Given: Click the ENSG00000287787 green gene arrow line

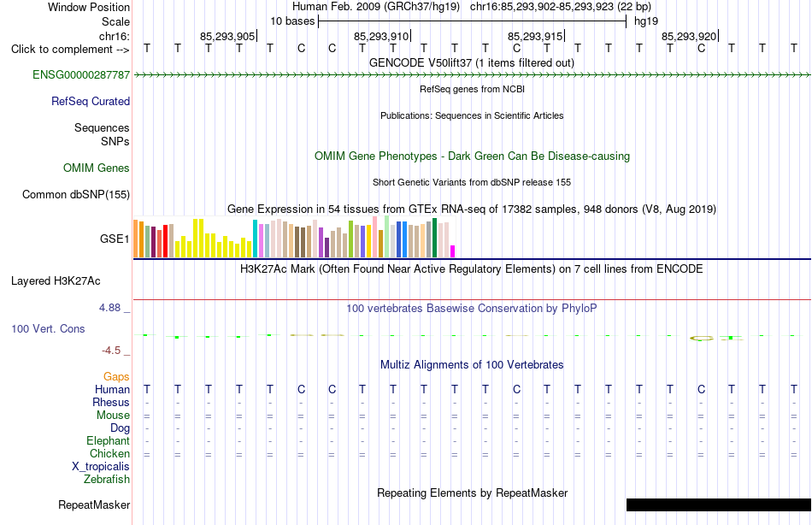Looking at the screenshot, I should point(472,75).
